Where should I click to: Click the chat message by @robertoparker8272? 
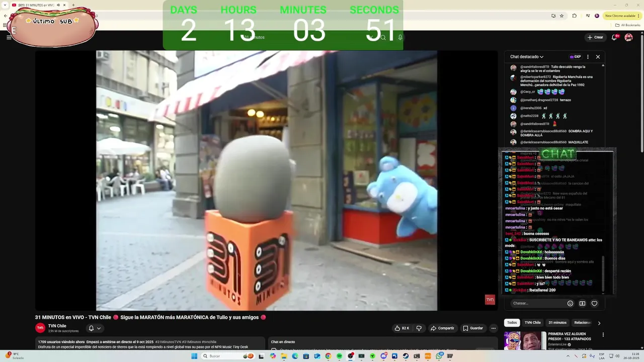click(556, 81)
